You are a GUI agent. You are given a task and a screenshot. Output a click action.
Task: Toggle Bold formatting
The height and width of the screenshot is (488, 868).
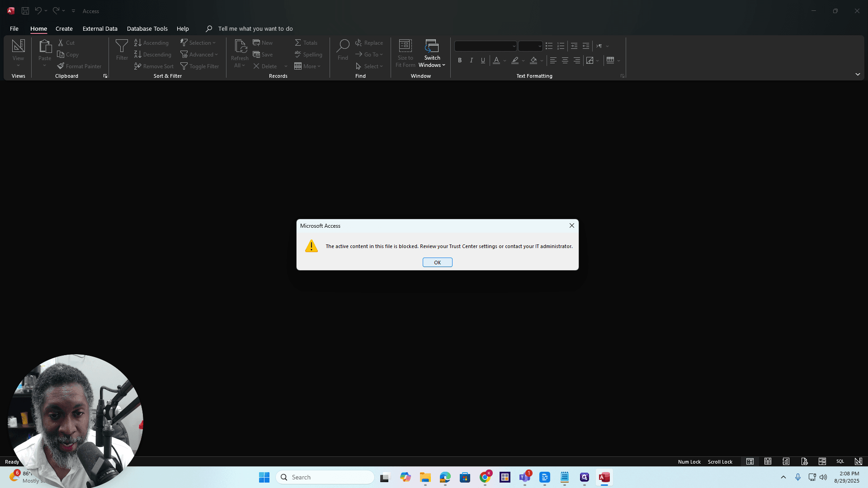[460, 60]
